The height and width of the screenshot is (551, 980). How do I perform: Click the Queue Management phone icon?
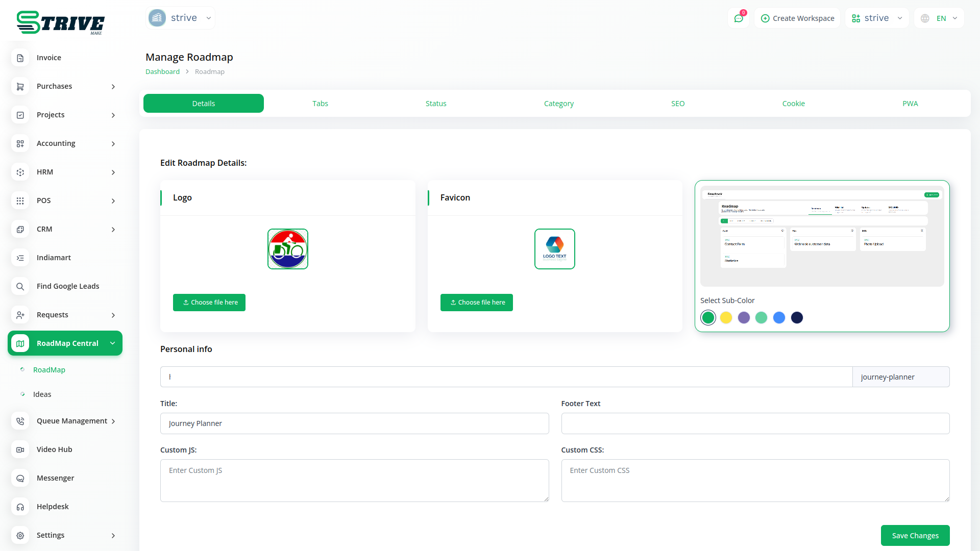(20, 421)
